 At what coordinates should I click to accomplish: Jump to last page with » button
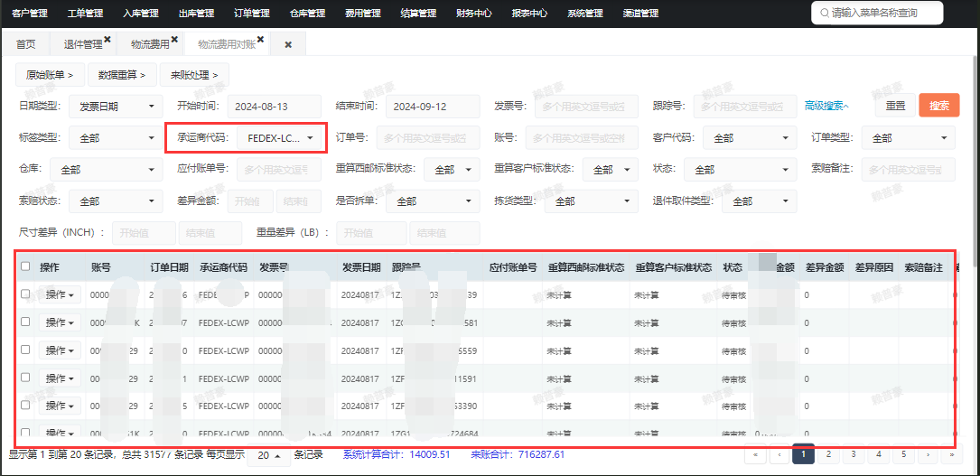point(951,454)
